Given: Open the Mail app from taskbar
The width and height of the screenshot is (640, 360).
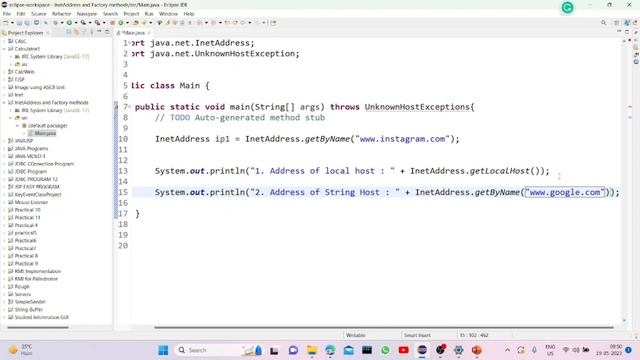Looking at the screenshot, I should pyautogui.click(x=349, y=350).
